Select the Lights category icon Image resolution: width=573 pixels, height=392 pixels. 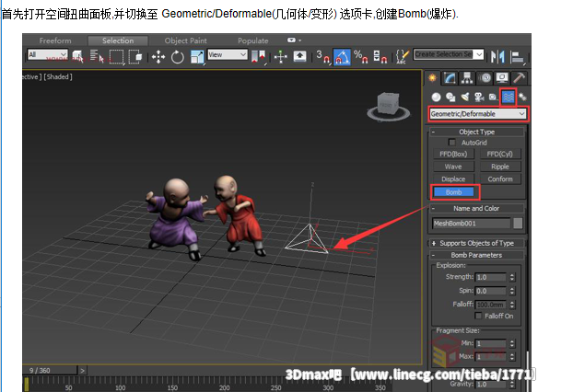(x=465, y=98)
